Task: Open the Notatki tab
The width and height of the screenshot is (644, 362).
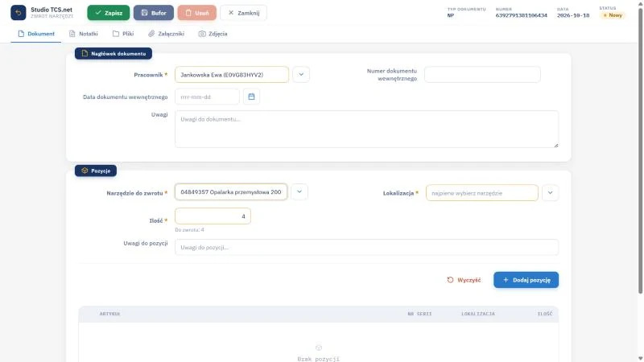Action: [84, 34]
